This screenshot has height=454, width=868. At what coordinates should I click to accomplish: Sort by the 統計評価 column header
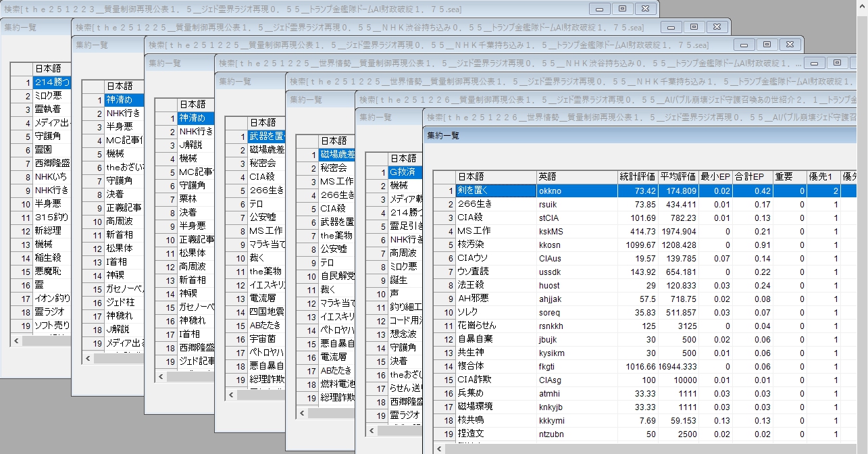pos(636,177)
